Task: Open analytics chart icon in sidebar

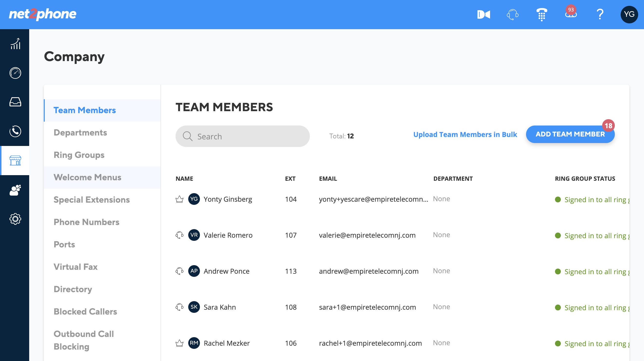Action: coord(15,44)
